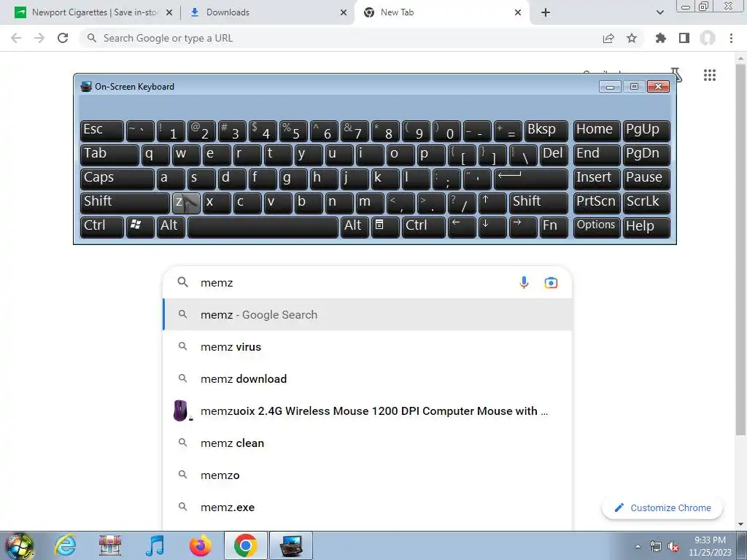
Task: Click the Enter key on On-Screen Keyboard
Action: coord(531,179)
